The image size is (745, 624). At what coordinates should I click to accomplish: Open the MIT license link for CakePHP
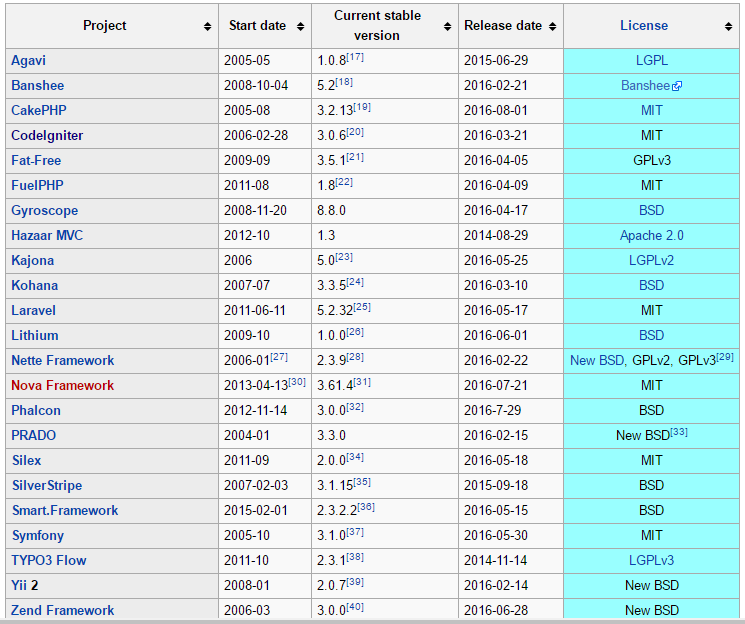(651, 111)
